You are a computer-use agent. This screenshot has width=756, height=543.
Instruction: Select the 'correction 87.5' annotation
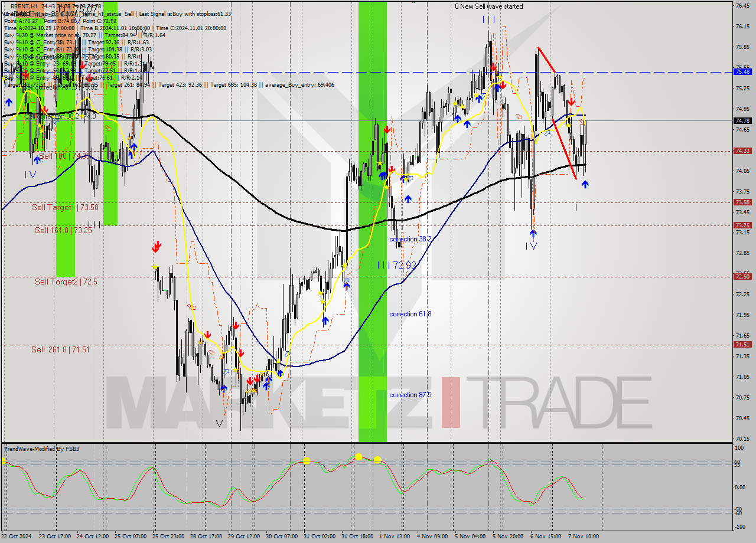410,395
